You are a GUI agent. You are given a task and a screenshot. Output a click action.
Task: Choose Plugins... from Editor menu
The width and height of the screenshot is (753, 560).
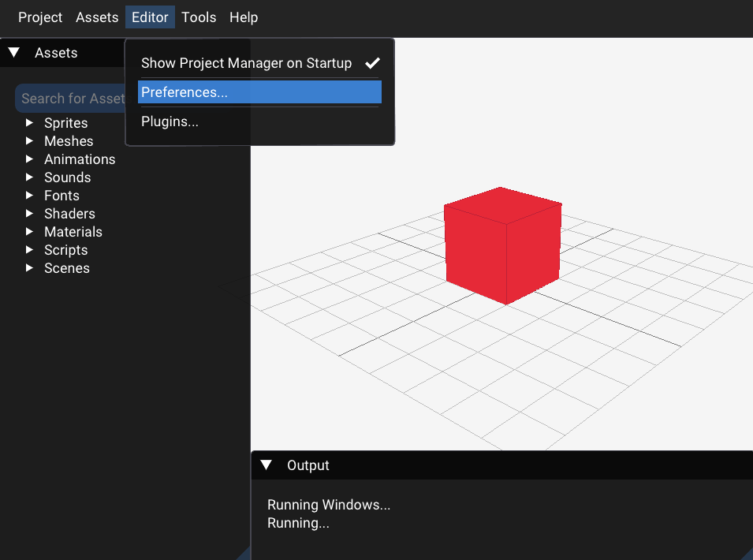click(x=259, y=121)
